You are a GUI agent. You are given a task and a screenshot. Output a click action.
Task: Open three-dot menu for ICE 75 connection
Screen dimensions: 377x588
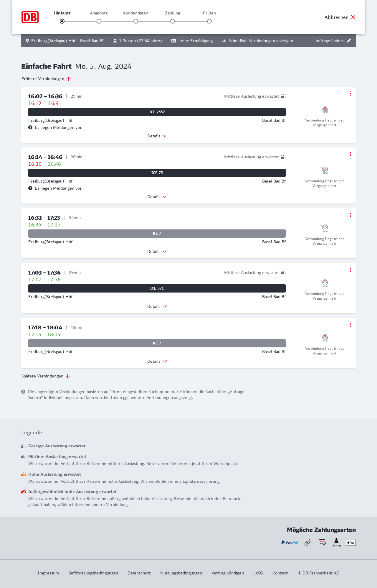coord(350,154)
